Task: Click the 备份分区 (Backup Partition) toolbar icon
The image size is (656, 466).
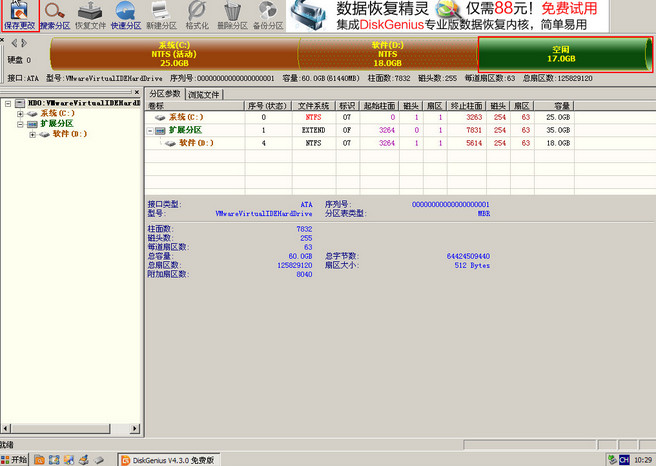Action: [266, 15]
